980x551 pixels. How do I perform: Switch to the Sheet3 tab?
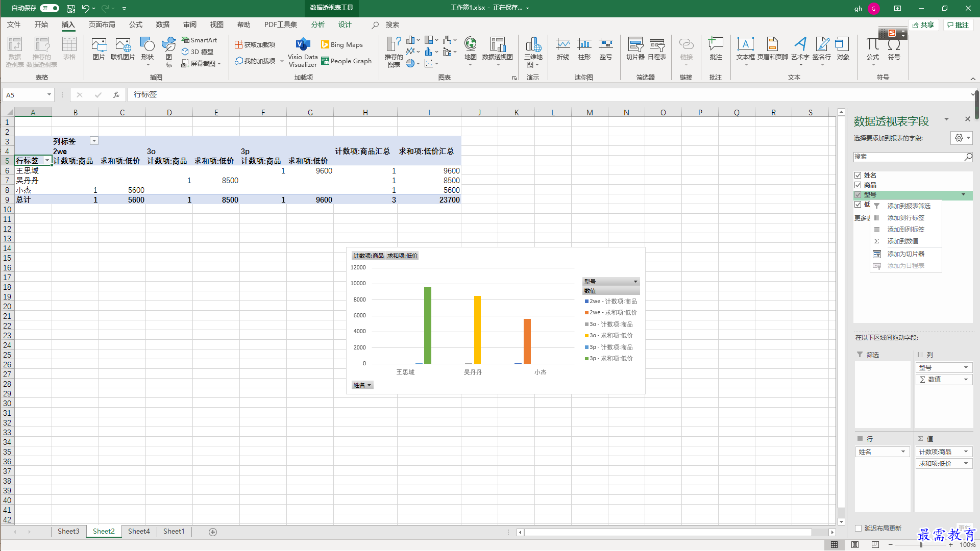(68, 532)
